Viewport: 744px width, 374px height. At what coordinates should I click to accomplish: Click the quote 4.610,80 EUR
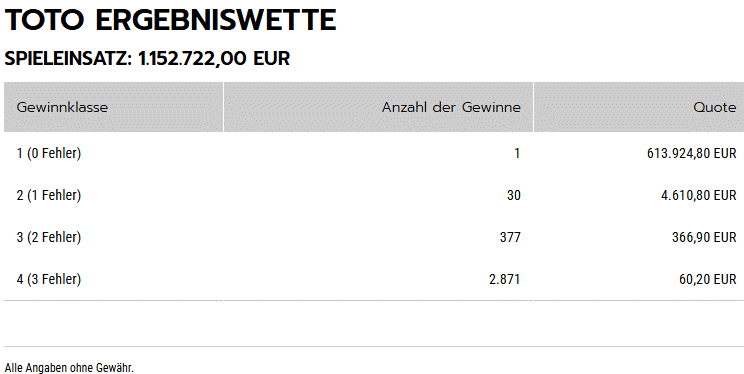[698, 195]
